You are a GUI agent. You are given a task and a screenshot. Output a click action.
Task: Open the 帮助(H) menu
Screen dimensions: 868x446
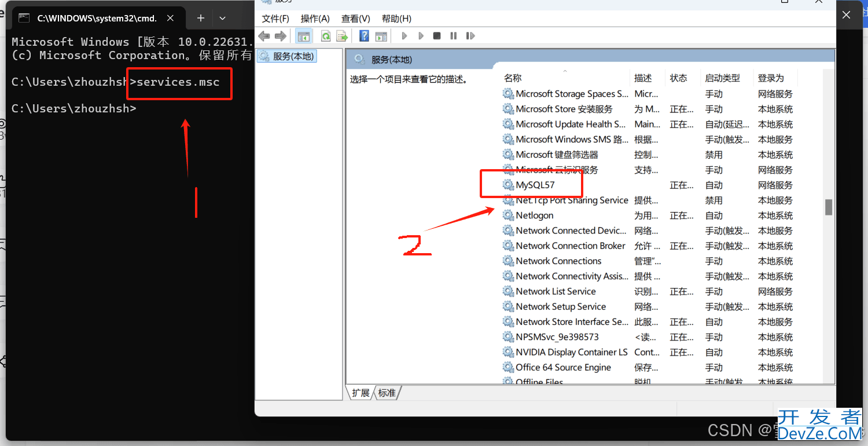[396, 19]
